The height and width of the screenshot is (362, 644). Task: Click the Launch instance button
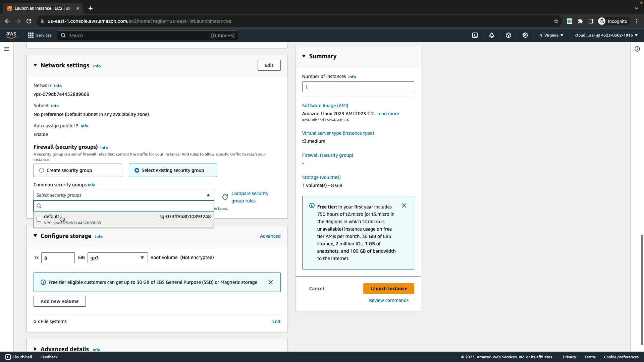tap(388, 289)
